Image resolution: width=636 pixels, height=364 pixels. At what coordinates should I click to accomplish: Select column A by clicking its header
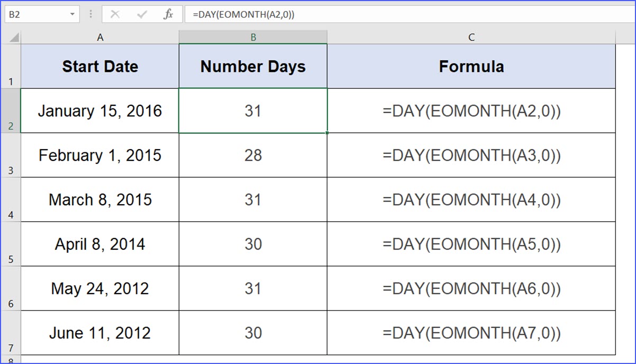(99, 37)
